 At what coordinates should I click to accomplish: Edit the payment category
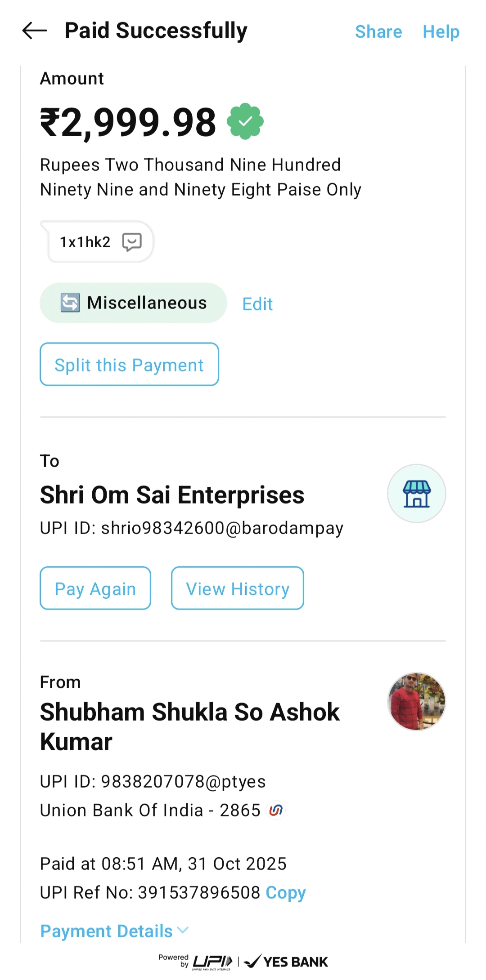tap(257, 304)
